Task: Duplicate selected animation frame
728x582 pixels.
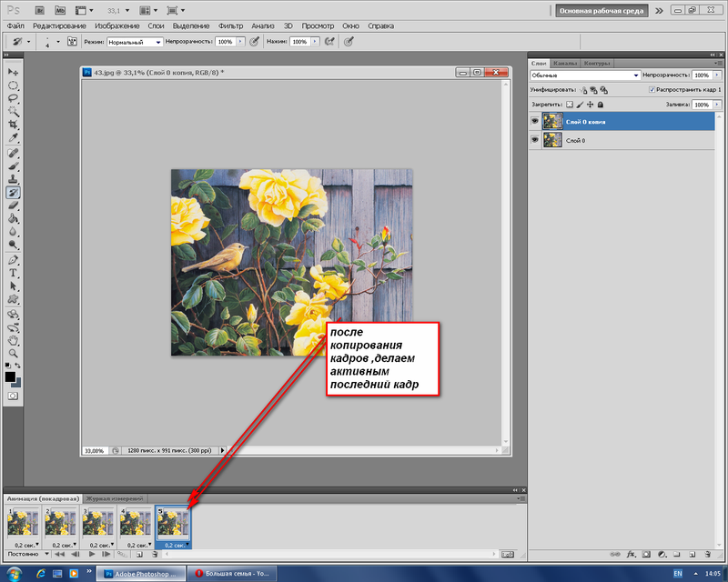Action: pyautogui.click(x=139, y=554)
